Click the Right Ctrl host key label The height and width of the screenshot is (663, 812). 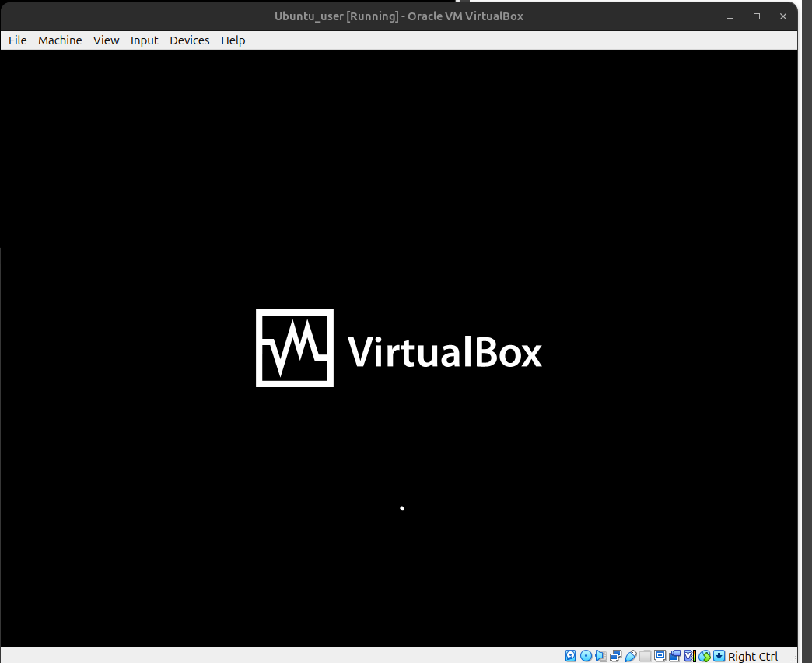tap(752, 656)
